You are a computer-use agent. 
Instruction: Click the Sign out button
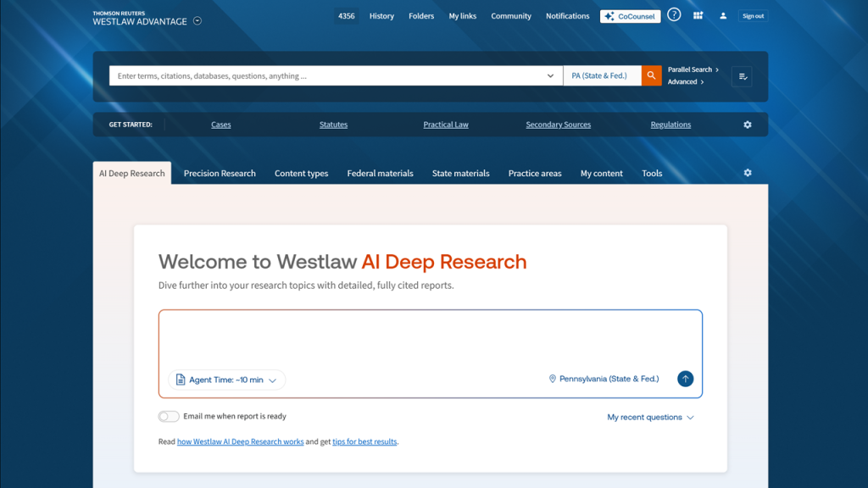pyautogui.click(x=753, y=16)
